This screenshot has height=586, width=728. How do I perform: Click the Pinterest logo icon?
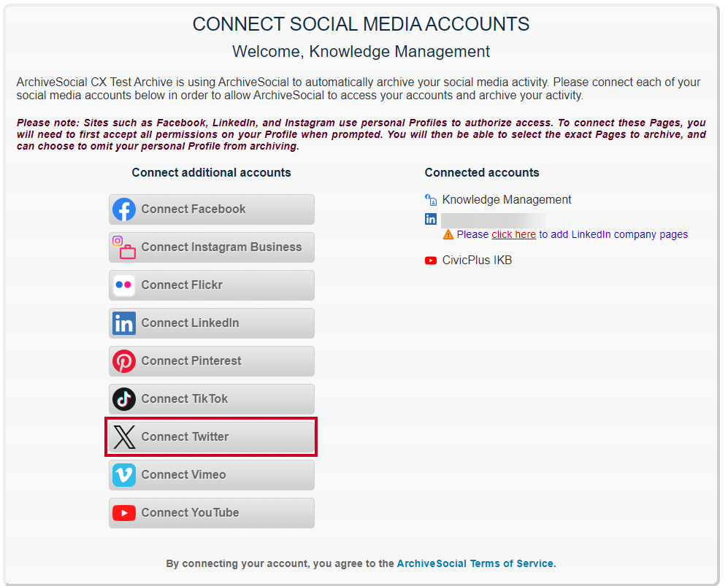pos(124,361)
